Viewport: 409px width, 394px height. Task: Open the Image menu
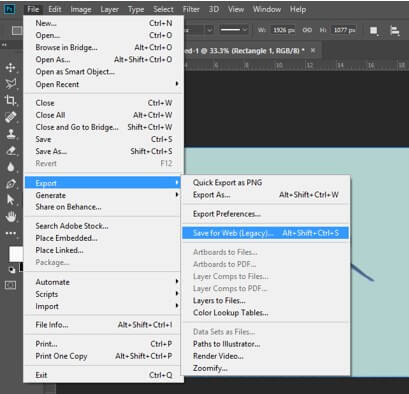pyautogui.click(x=81, y=9)
